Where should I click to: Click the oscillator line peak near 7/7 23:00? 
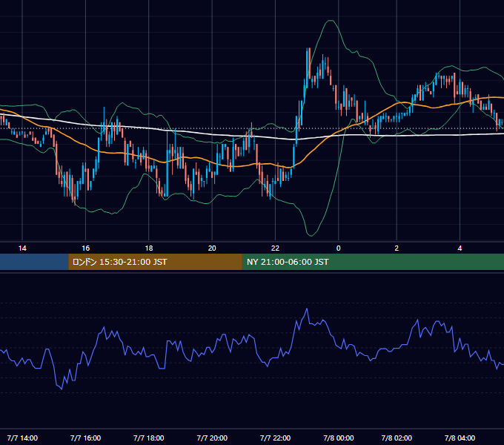click(307, 309)
